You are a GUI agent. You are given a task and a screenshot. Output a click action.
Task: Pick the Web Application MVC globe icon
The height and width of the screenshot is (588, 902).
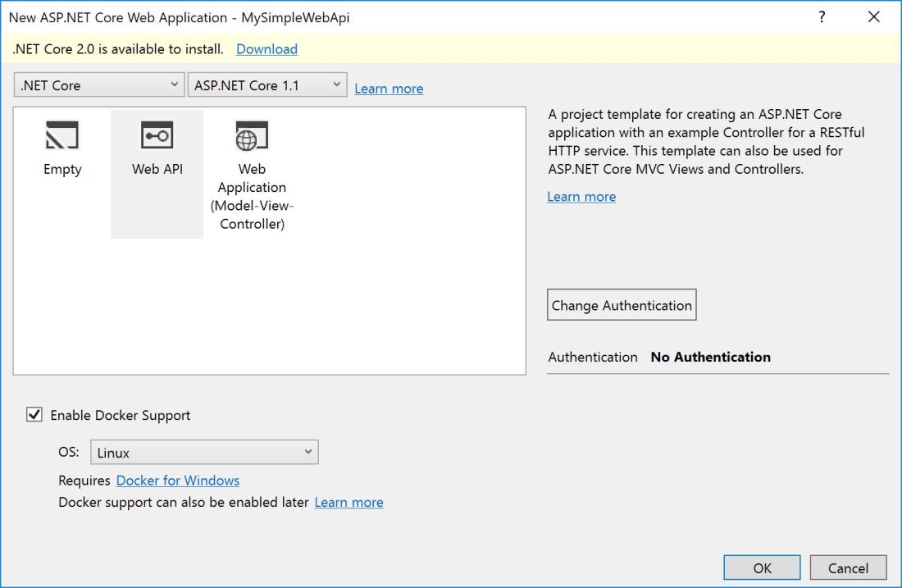pyautogui.click(x=252, y=136)
